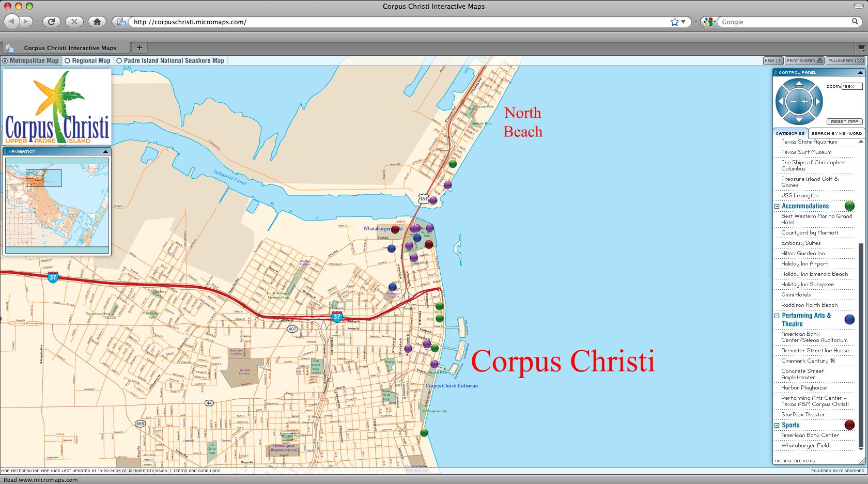Click the category list scrollbar thumb
Screen dimensions: 868x484
point(860,346)
